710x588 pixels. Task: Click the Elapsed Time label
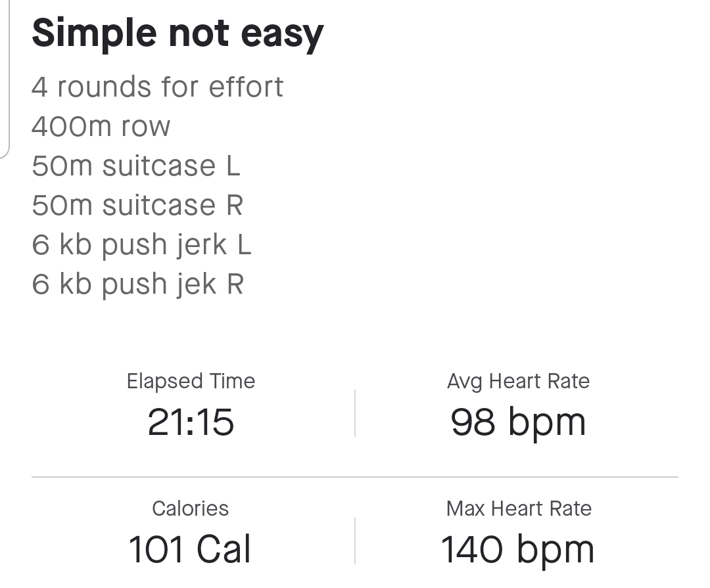coord(191,381)
